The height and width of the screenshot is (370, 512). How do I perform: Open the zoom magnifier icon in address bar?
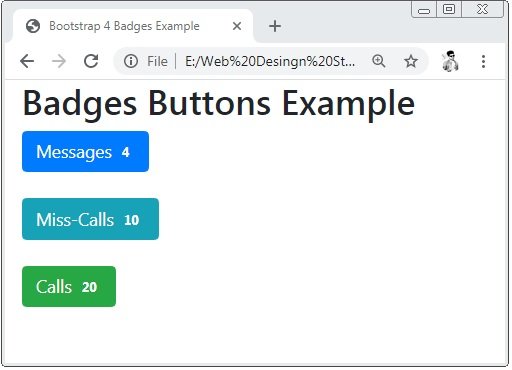point(379,61)
